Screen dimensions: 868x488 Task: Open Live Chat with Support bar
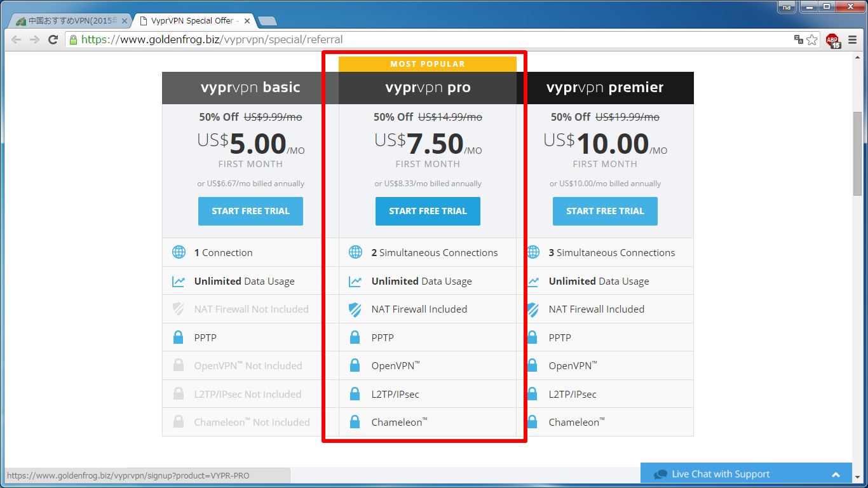(x=746, y=474)
